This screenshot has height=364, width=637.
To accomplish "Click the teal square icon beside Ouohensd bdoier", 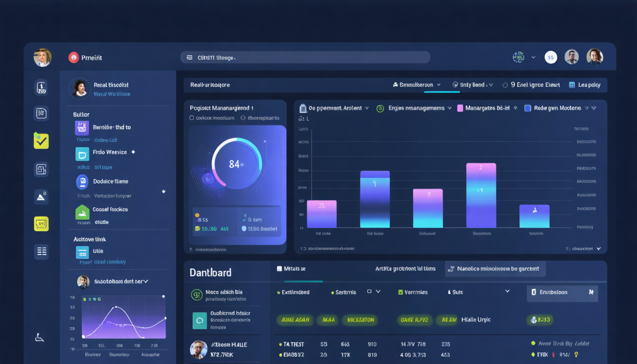I will coord(199,320).
